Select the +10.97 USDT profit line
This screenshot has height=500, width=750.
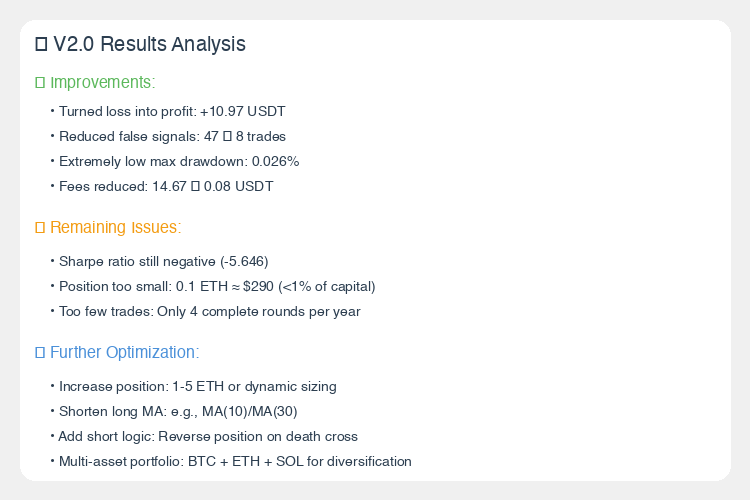point(172,111)
